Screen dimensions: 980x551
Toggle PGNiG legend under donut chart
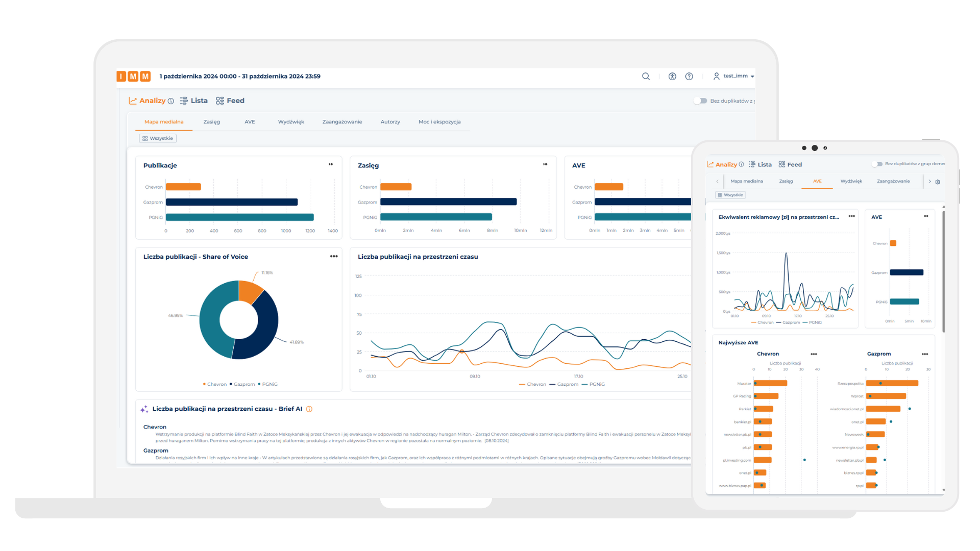268,384
